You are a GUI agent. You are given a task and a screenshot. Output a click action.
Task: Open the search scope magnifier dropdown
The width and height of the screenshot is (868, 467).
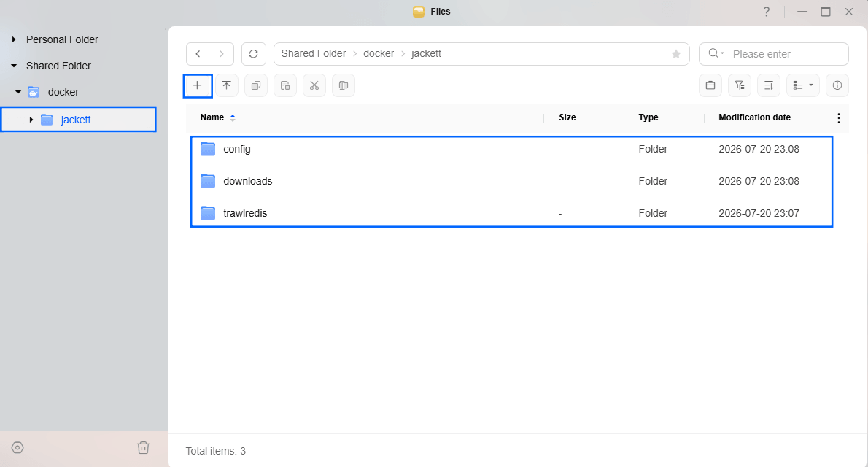[716, 53]
